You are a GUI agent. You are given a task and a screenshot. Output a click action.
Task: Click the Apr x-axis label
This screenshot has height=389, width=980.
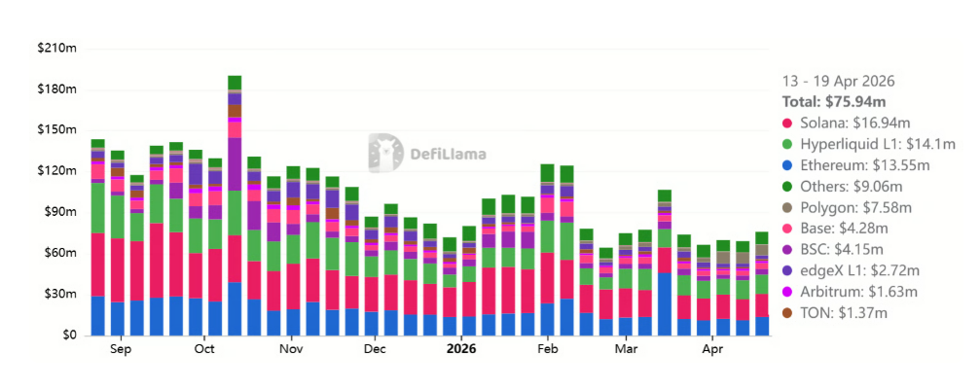tap(713, 349)
